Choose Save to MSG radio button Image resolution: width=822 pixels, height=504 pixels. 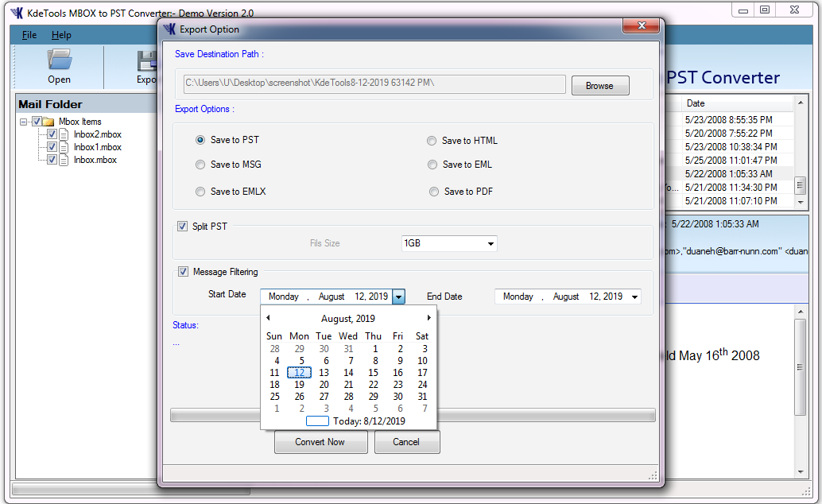(x=200, y=165)
